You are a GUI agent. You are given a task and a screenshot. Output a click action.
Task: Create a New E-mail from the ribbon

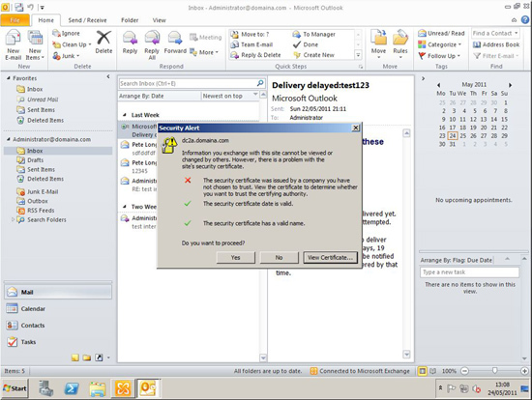tap(13, 45)
